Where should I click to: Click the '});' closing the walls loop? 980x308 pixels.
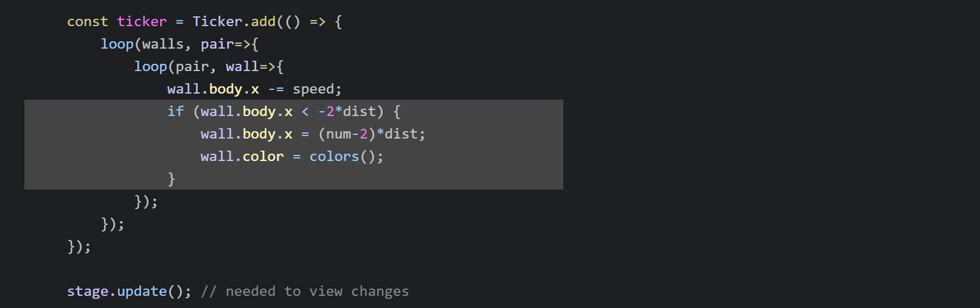pos(113,224)
